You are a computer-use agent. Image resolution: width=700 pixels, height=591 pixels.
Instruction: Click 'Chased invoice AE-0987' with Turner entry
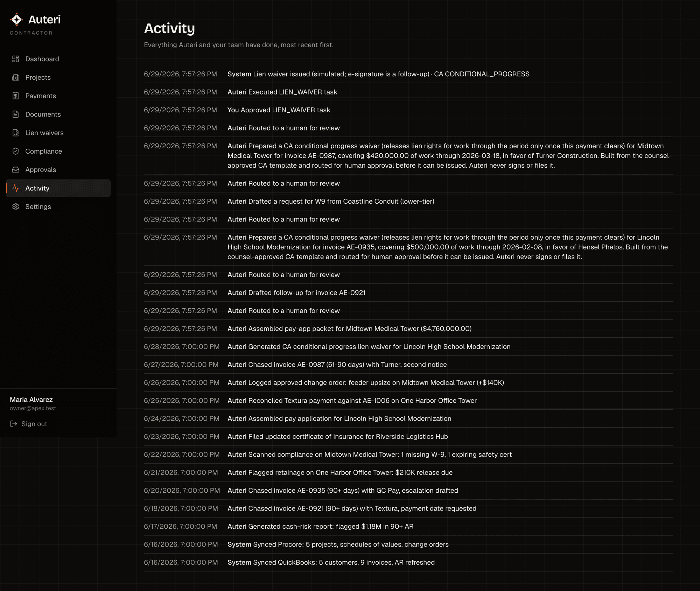tap(408, 365)
